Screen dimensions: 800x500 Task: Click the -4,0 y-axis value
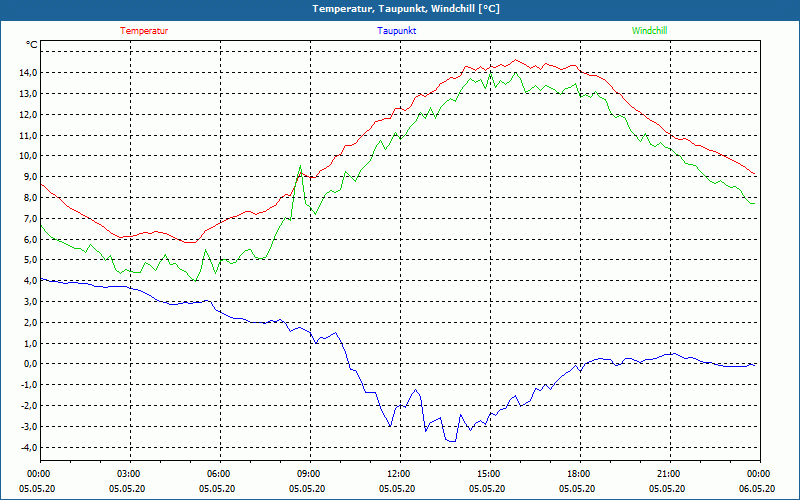29,447
